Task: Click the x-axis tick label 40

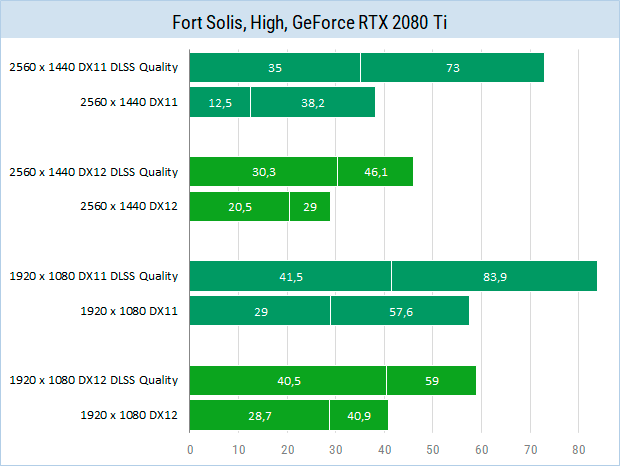Action: pyautogui.click(x=384, y=449)
